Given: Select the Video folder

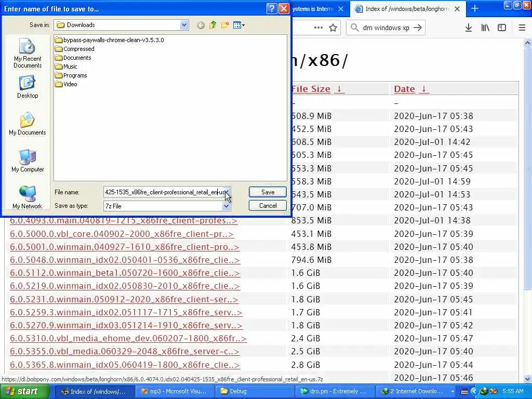Looking at the screenshot, I should tap(66, 84).
